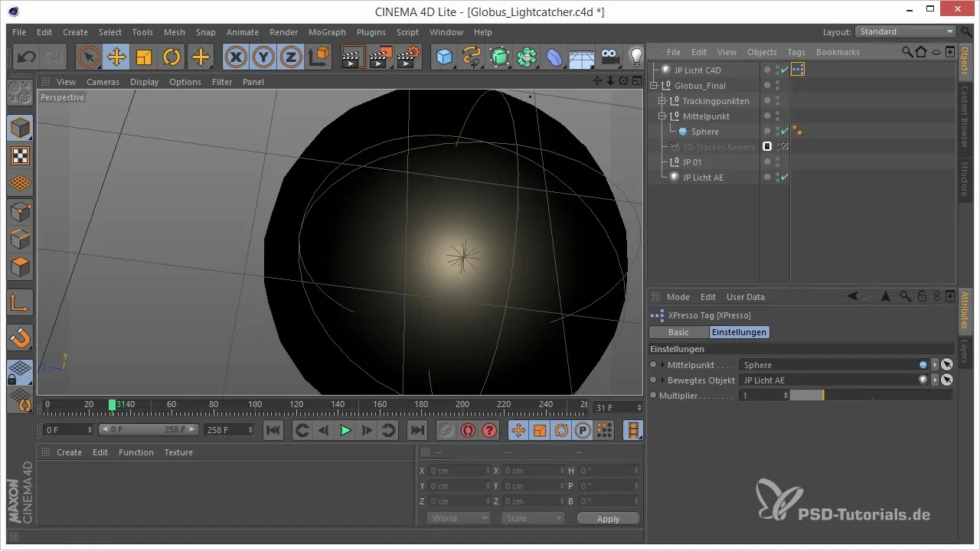Toggle enable checkmark of Sphere
The width and height of the screenshot is (980, 551).
coord(785,132)
